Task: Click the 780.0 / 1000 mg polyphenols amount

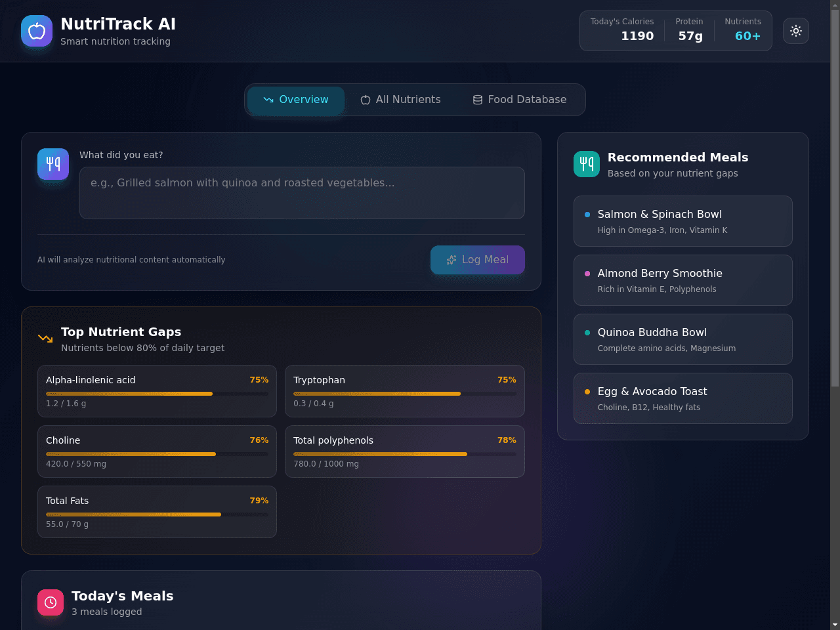Action: (326, 464)
